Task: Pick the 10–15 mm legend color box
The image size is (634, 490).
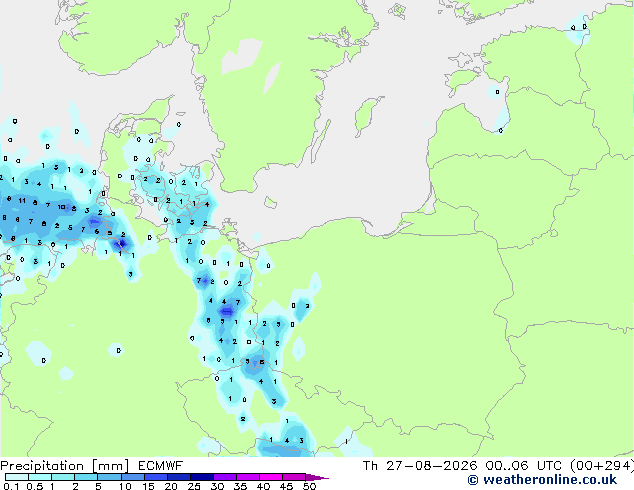Action: click(132, 477)
